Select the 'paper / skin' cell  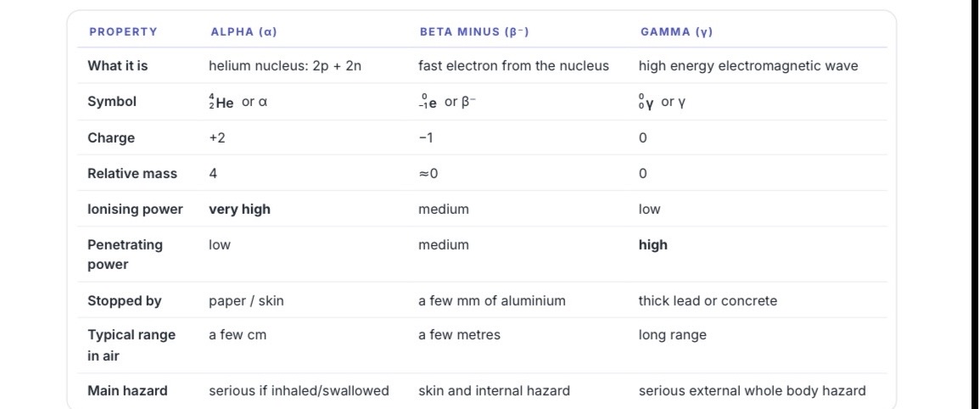pyautogui.click(x=246, y=300)
